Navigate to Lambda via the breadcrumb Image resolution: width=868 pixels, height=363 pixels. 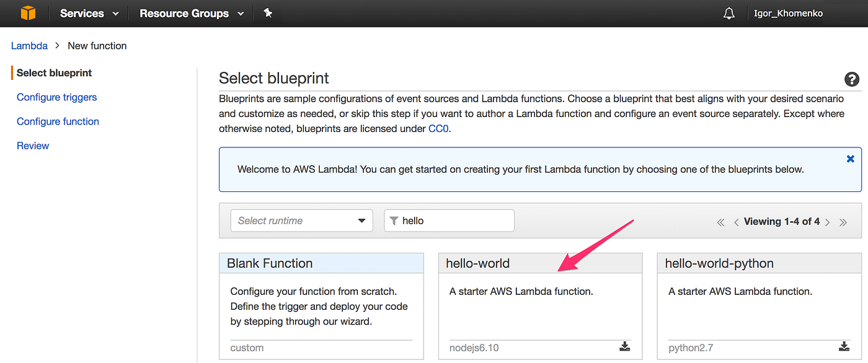pyautogui.click(x=29, y=45)
